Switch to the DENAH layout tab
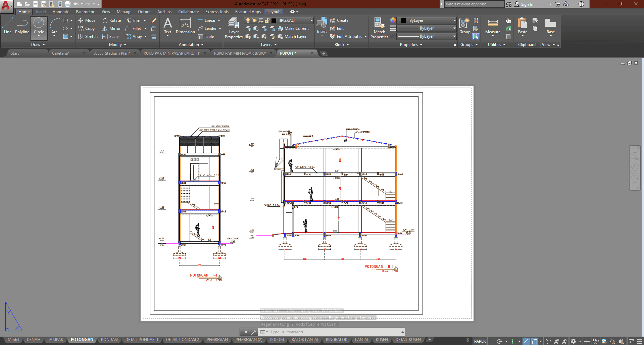This screenshot has height=345, width=644. point(34,340)
